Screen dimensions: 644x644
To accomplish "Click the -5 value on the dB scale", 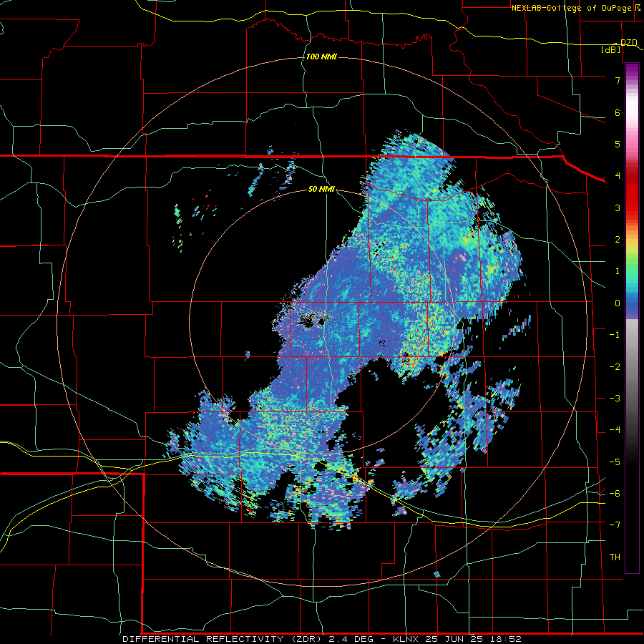I will pyautogui.click(x=615, y=462).
